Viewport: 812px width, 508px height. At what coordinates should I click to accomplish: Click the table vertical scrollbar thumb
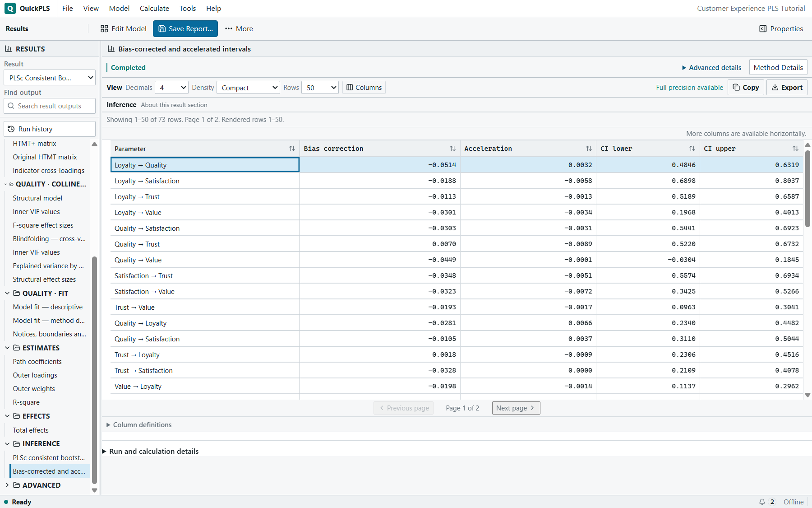(x=808, y=188)
